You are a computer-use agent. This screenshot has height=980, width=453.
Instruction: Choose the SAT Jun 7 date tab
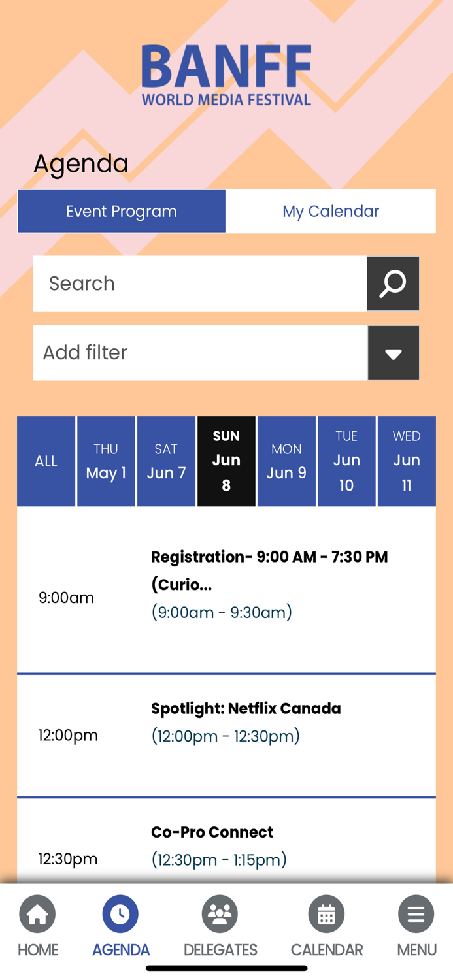pyautogui.click(x=166, y=461)
